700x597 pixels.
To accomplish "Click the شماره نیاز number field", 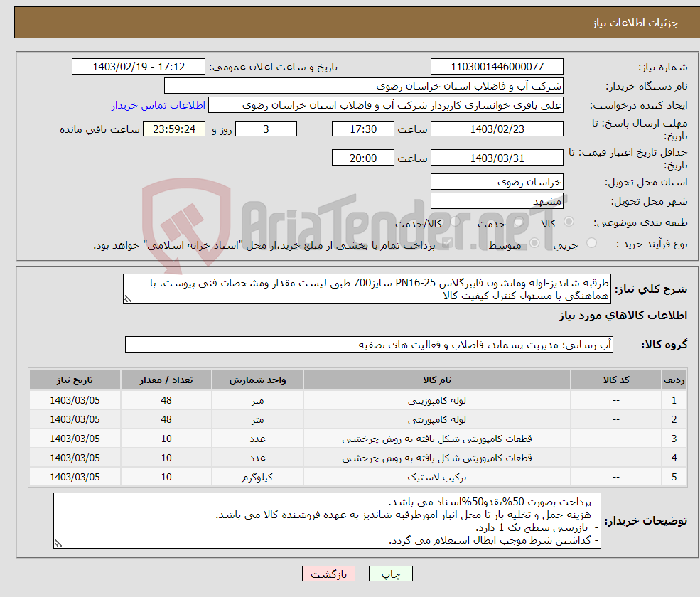I will click(497, 67).
